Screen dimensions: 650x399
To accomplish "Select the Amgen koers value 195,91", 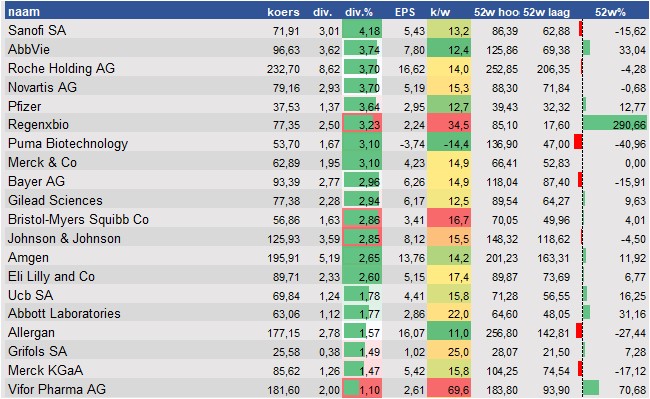I will [283, 258].
